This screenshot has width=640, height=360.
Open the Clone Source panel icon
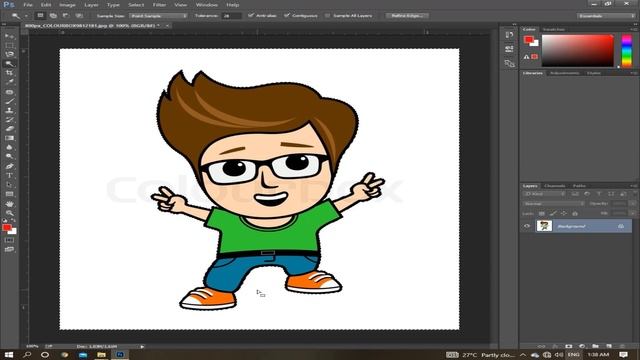pyautogui.click(x=509, y=63)
